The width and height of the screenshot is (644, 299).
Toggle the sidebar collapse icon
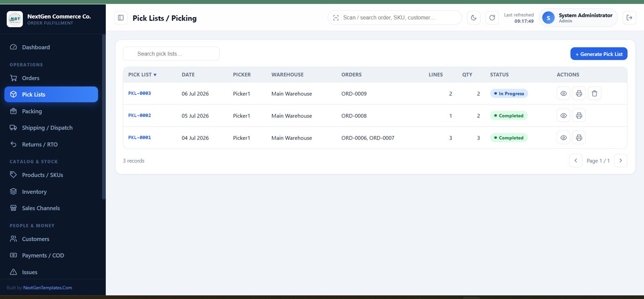[121, 18]
